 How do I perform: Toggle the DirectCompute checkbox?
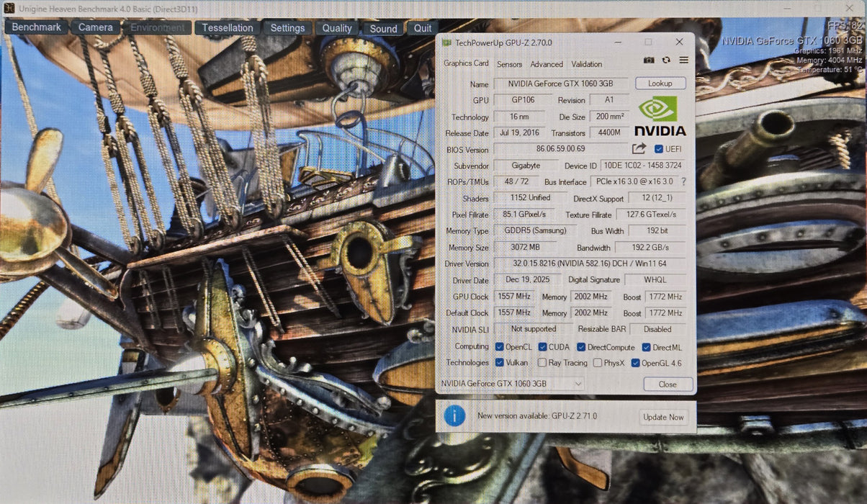click(581, 347)
